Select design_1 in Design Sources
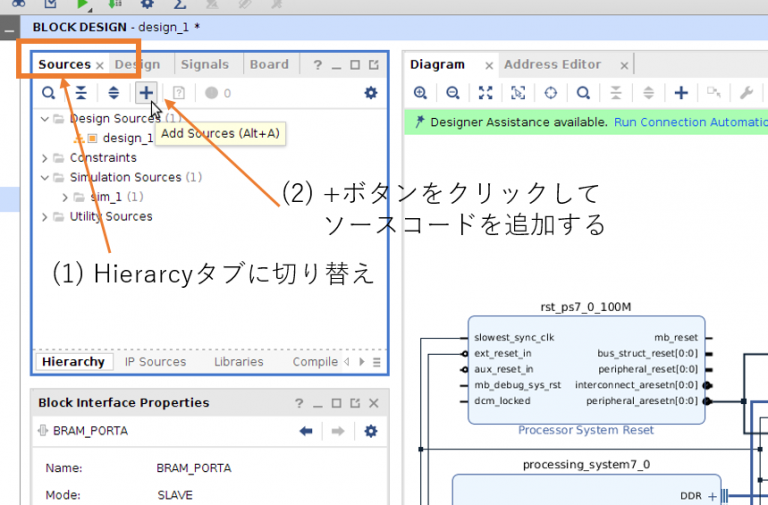The image size is (768, 505). click(x=128, y=138)
